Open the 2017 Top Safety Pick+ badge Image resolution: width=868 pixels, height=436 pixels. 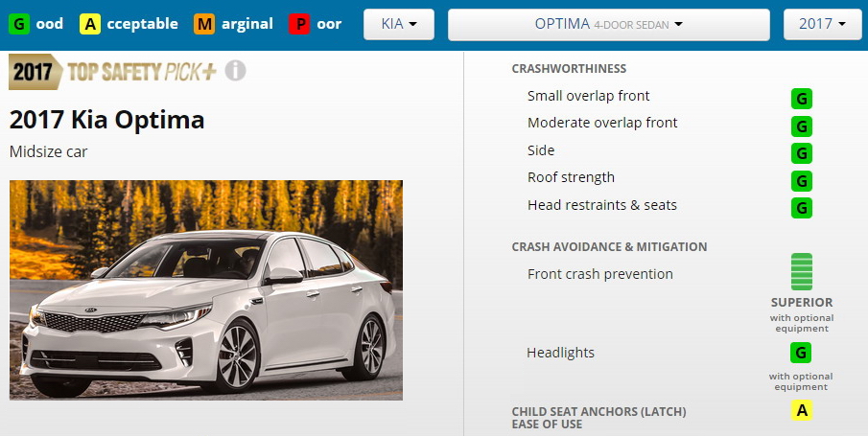point(112,71)
